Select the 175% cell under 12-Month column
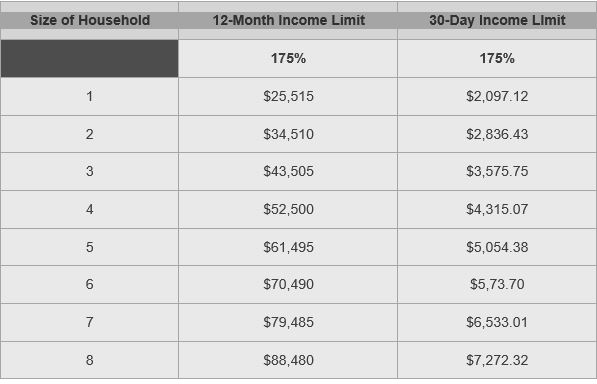This screenshot has height=384, width=597. click(x=288, y=59)
